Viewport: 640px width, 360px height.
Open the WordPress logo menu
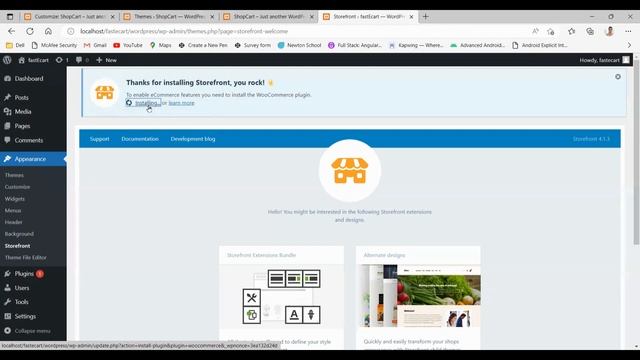coord(7,60)
